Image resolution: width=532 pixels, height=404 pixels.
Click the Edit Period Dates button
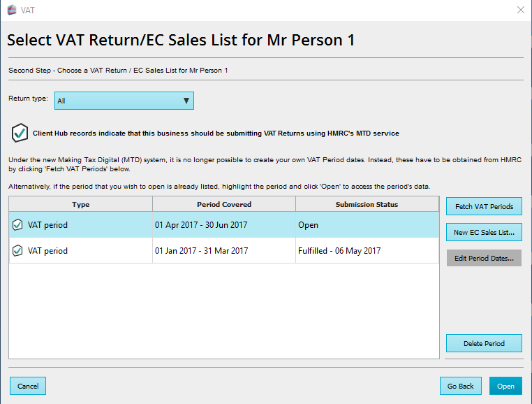(x=483, y=258)
